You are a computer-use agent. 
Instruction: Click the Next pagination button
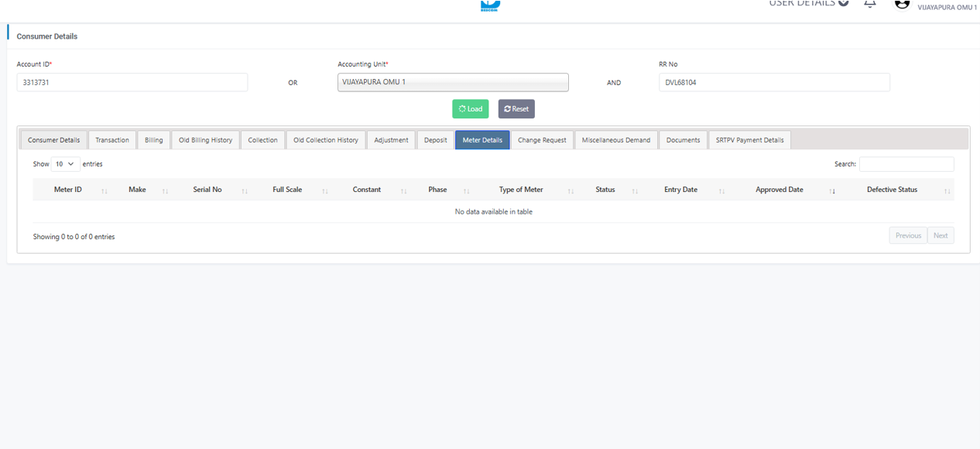tap(941, 235)
